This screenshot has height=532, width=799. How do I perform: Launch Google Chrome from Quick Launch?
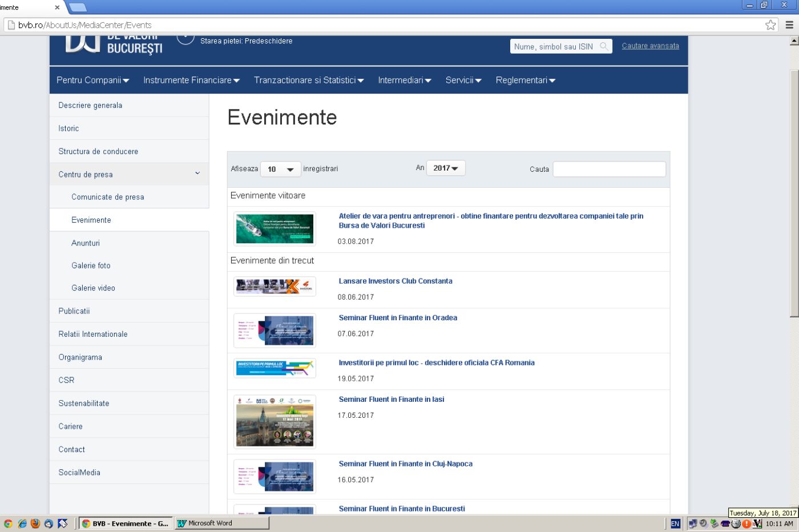coord(8,523)
